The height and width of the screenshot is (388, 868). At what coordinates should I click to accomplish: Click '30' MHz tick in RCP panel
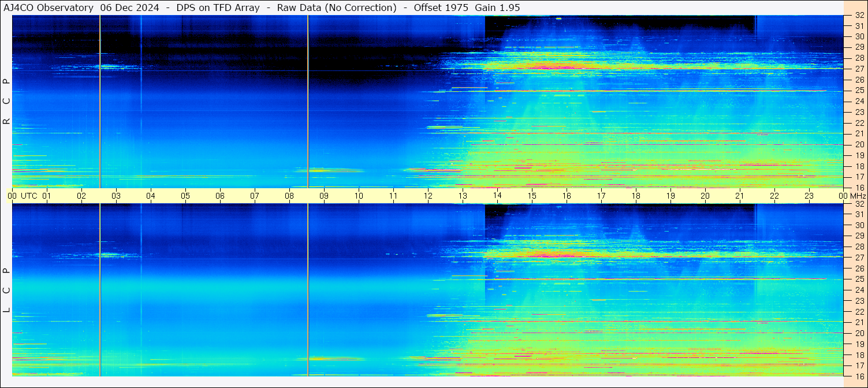coord(859,36)
